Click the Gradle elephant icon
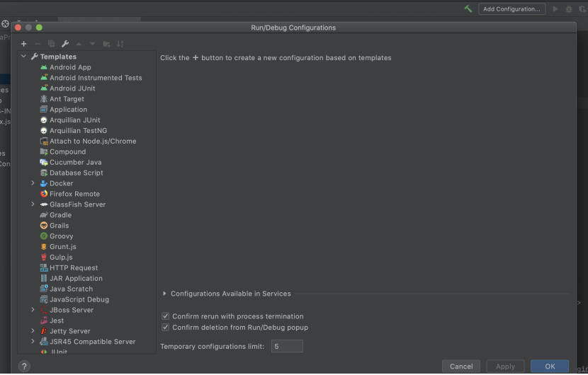 coord(44,215)
